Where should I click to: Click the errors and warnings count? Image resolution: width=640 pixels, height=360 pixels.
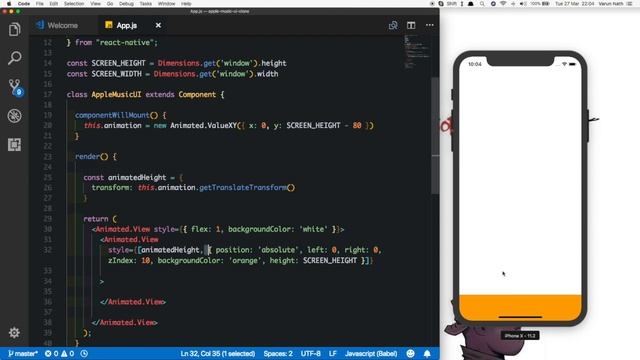[60, 353]
